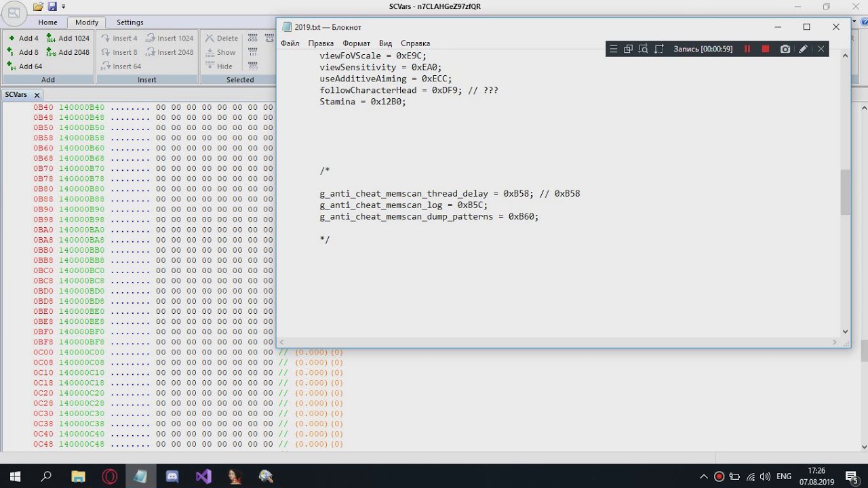Open the Справка menu in Notepad
The width and height of the screenshot is (868, 488).
(x=415, y=43)
